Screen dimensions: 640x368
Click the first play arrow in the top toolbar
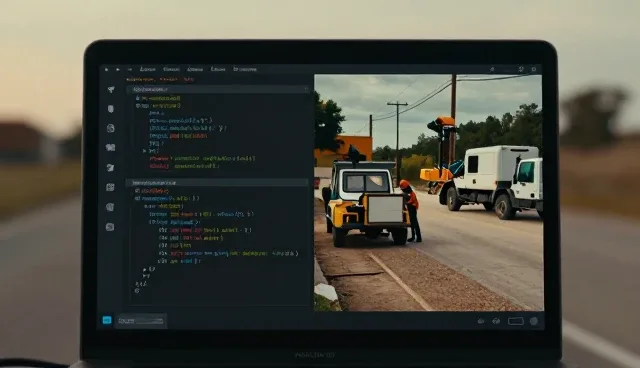(107, 70)
